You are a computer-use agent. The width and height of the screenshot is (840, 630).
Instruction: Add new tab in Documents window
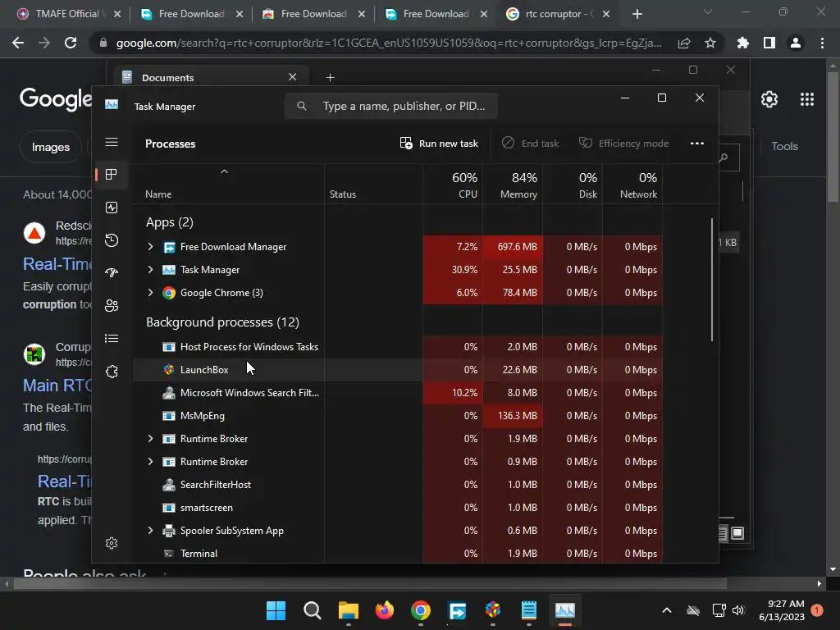tap(330, 78)
